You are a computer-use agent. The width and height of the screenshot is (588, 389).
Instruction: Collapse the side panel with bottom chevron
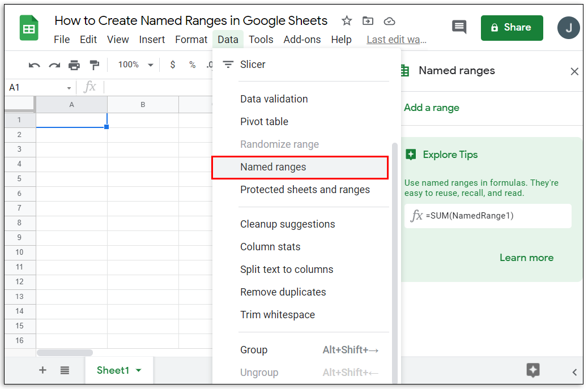click(x=574, y=372)
